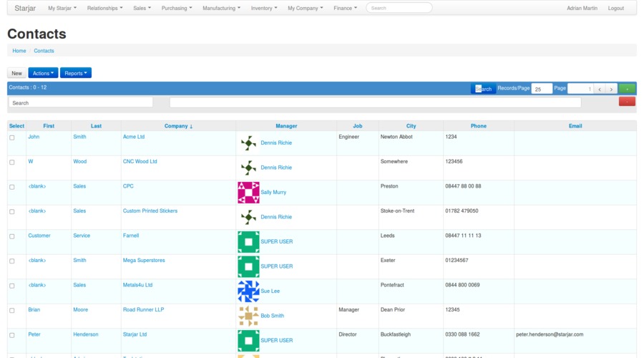Go to next page arrow
644x358 pixels.
click(x=611, y=89)
